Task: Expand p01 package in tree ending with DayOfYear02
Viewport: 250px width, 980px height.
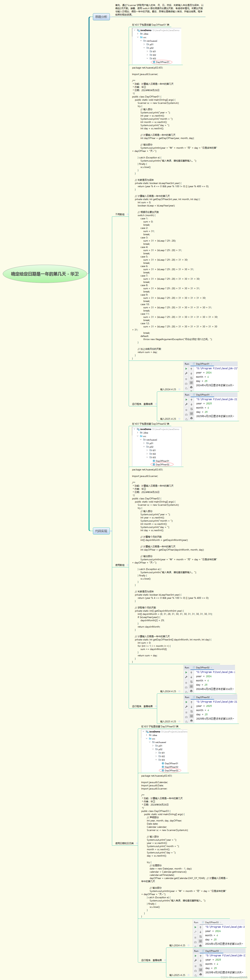Action: [x=144, y=443]
